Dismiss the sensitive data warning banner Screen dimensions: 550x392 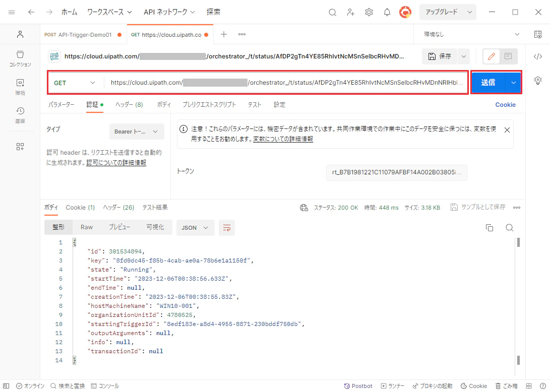click(507, 130)
